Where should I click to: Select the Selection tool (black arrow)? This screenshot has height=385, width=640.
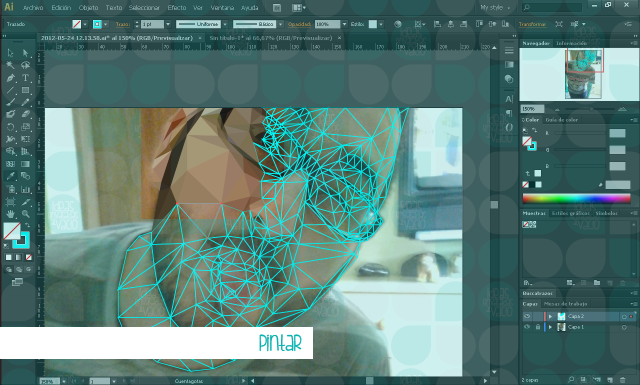[x=10, y=53]
